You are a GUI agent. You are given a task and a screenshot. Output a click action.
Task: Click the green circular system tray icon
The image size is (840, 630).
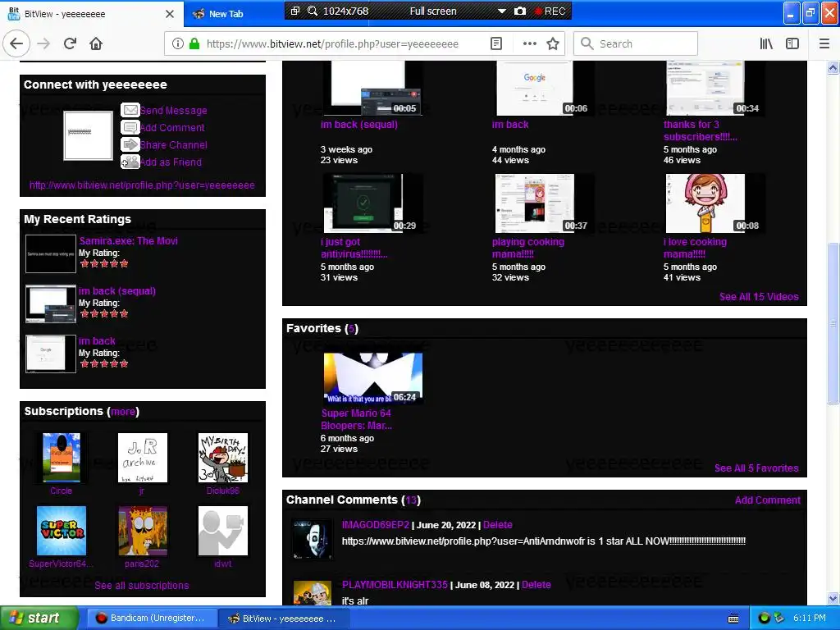765,619
